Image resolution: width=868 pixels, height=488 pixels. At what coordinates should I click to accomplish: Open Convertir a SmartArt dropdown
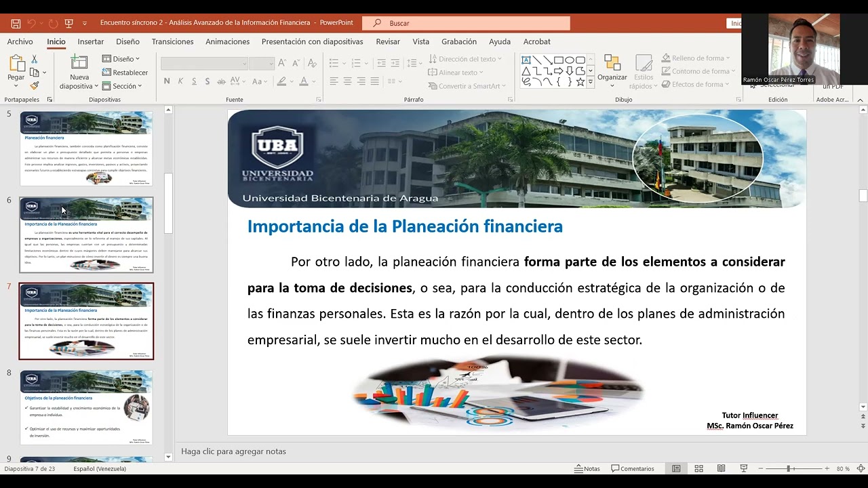pos(467,86)
